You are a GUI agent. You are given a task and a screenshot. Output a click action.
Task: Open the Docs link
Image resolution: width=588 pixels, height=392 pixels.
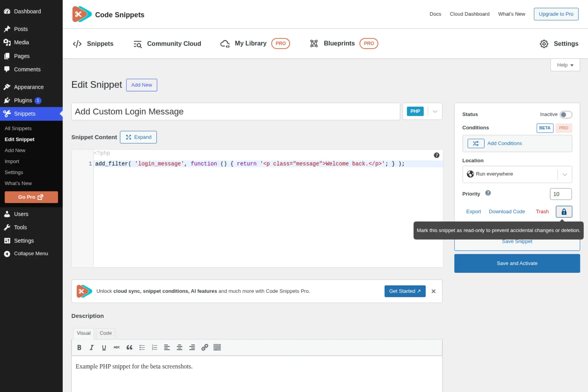(435, 14)
